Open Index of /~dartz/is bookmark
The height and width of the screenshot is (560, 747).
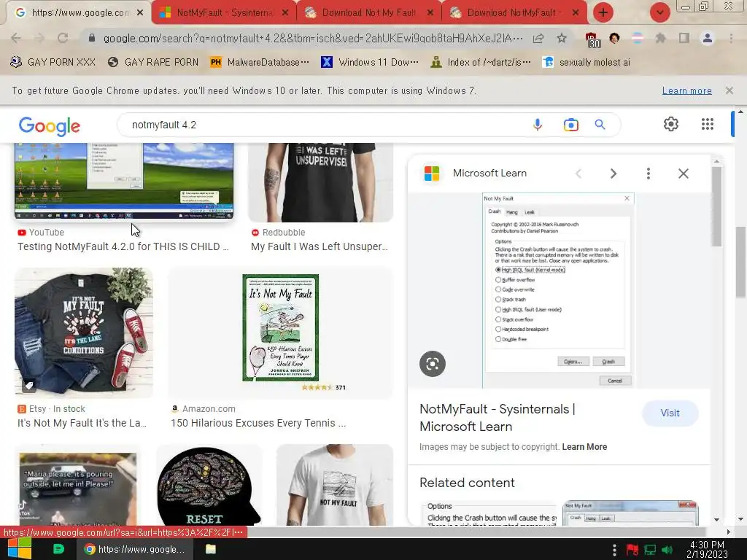[x=480, y=63]
